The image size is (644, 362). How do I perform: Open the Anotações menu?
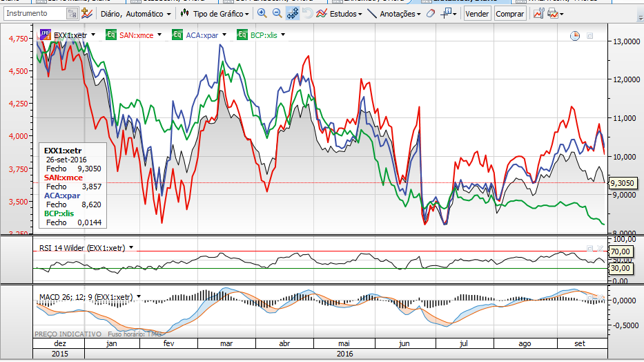click(393, 14)
